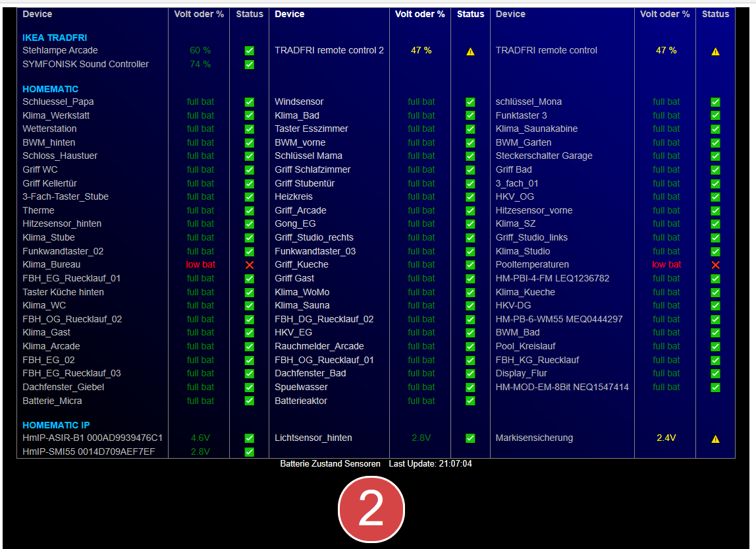The height and width of the screenshot is (549, 756).
Task: Click the 60 % value for Stehlampe Arcade
Action: 200,50
